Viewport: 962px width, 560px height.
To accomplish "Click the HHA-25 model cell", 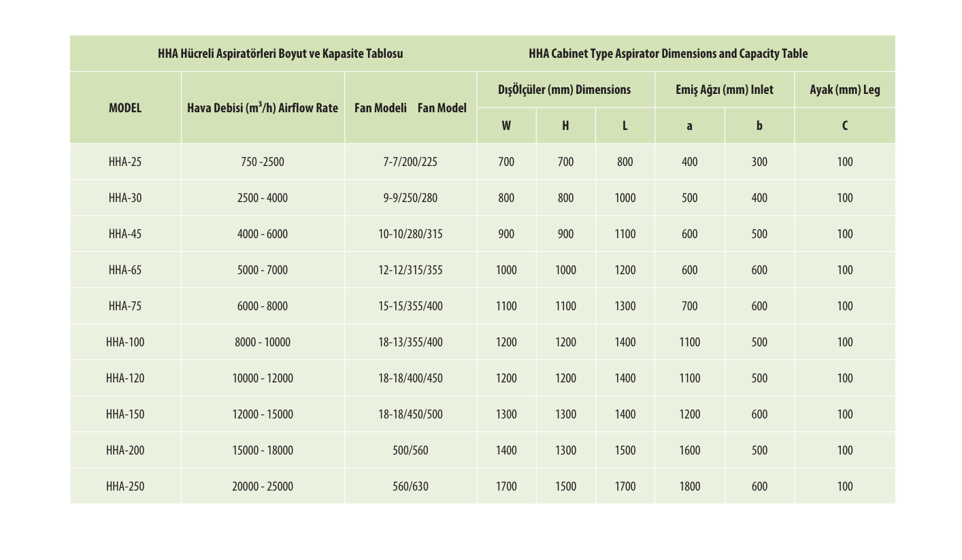I will (125, 162).
